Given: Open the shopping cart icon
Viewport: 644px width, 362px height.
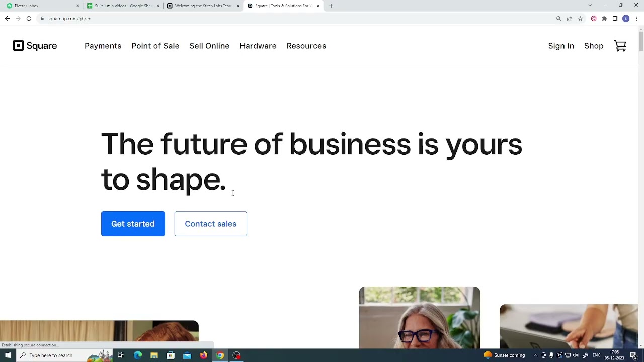Looking at the screenshot, I should coord(620,46).
